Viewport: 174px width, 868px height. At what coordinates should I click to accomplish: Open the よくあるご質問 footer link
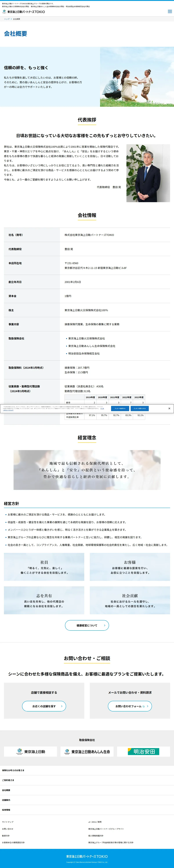[95, 822]
